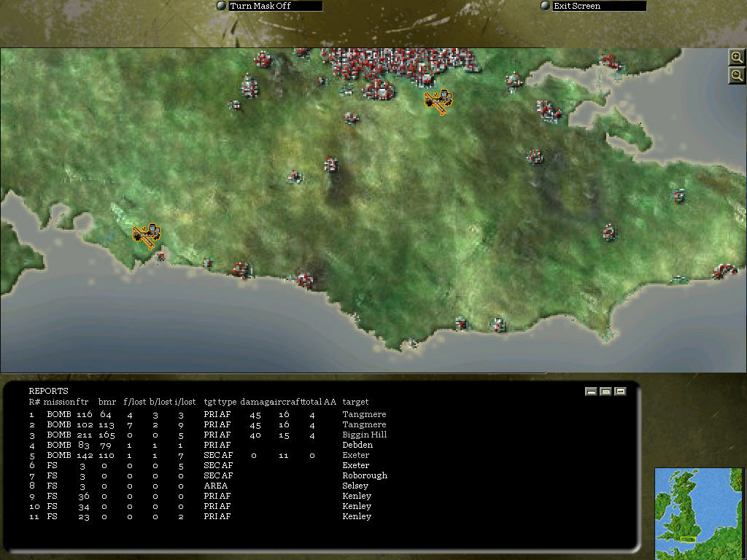This screenshot has width=747, height=560.
Task: Select report 3 targeting Biggin Hill
Action: click(208, 435)
